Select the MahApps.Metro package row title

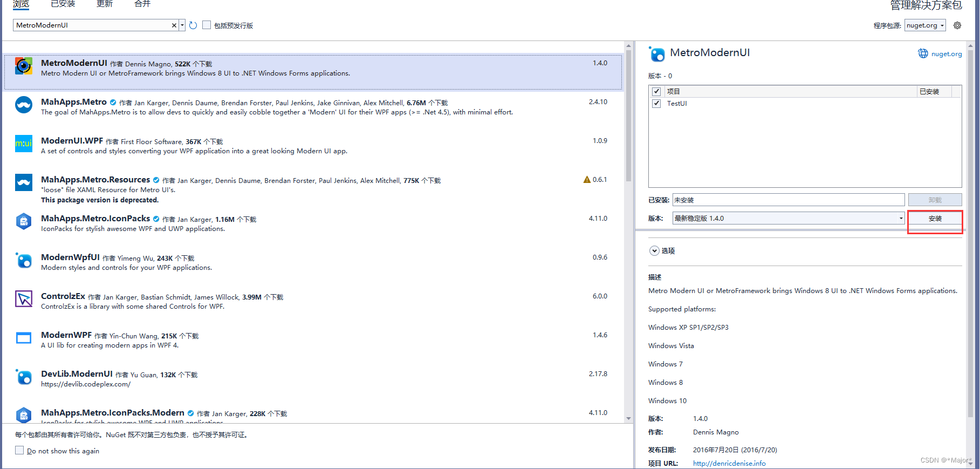tap(74, 102)
